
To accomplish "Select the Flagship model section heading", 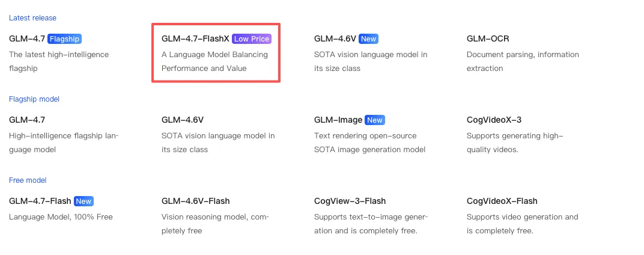I will click(34, 99).
